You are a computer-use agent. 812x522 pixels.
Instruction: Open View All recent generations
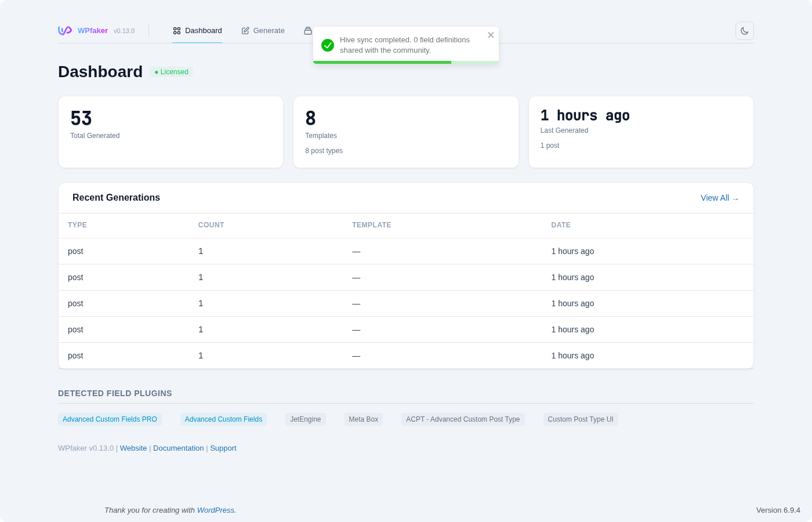(719, 198)
